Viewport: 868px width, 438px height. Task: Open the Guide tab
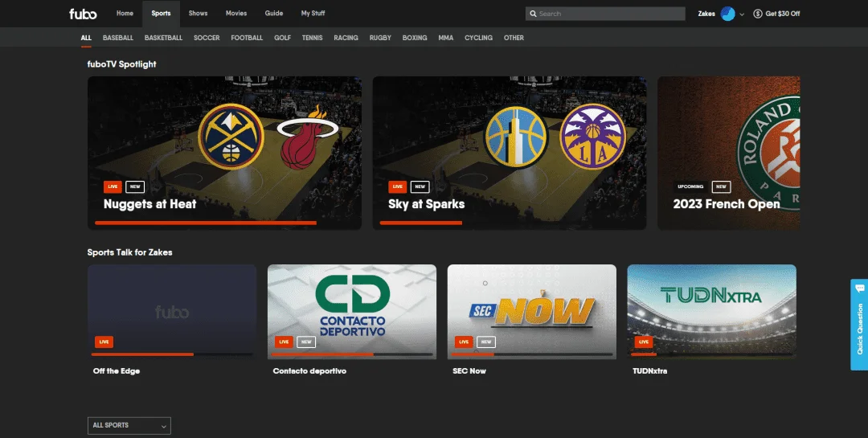pyautogui.click(x=274, y=14)
